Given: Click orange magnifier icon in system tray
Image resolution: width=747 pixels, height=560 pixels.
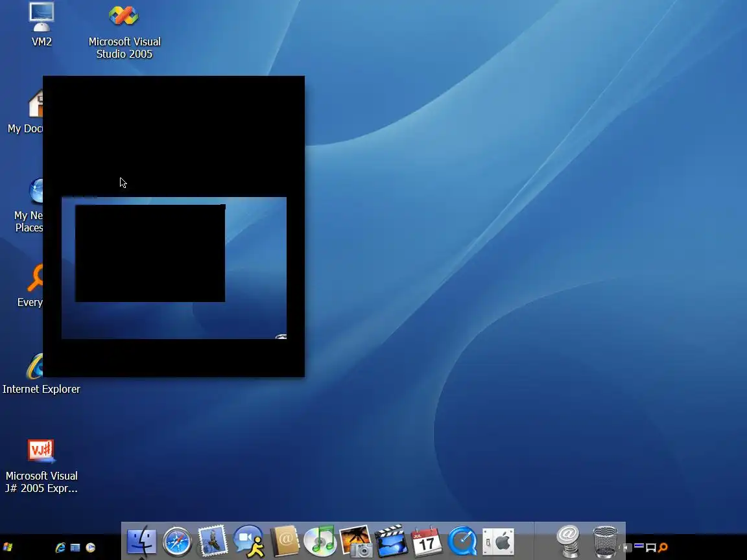Looking at the screenshot, I should [663, 548].
